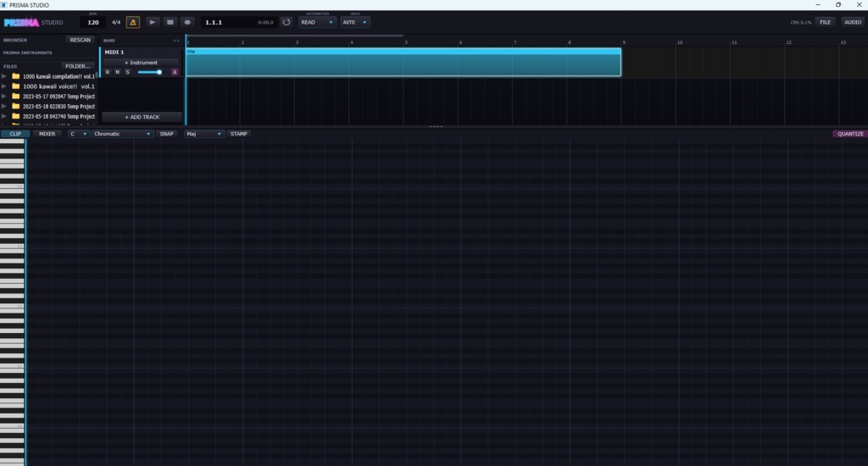
Task: Click the BROWSER panel heading
Action: (x=15, y=40)
